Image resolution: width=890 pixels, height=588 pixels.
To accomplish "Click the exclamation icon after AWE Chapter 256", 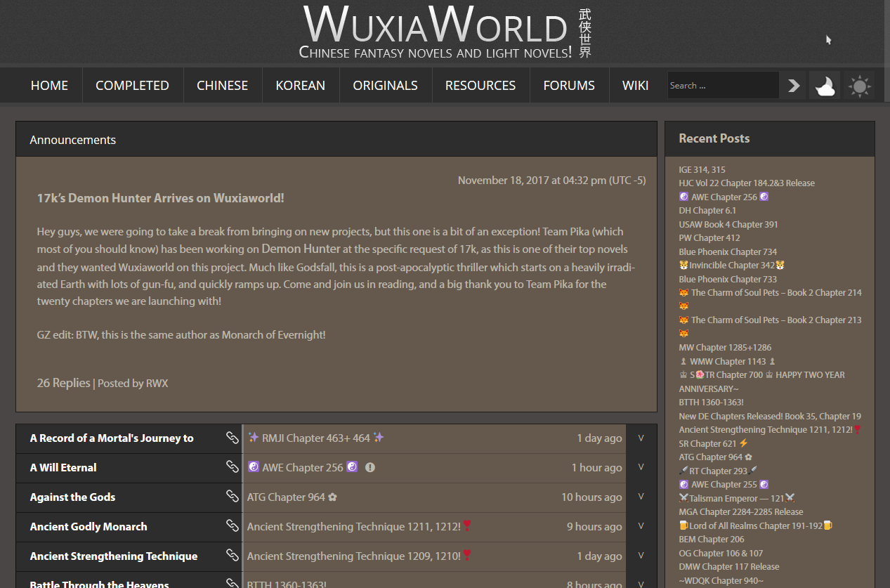I will (370, 468).
